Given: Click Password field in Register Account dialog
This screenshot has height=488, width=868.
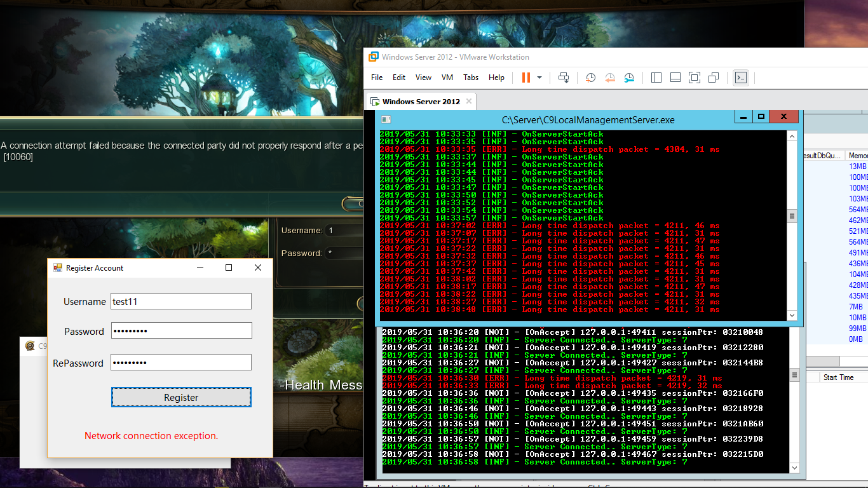Looking at the screenshot, I should pyautogui.click(x=181, y=330).
